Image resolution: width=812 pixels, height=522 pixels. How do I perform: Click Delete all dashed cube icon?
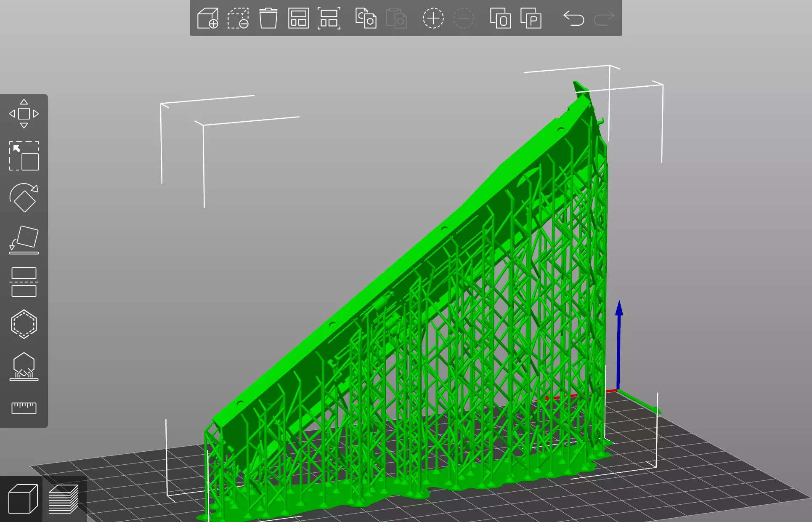[x=238, y=18]
